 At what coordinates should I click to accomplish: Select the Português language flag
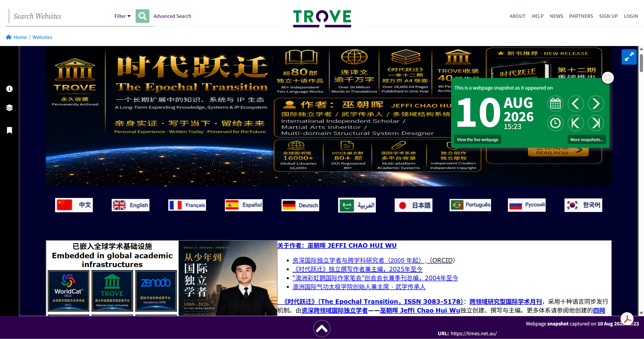tap(470, 205)
